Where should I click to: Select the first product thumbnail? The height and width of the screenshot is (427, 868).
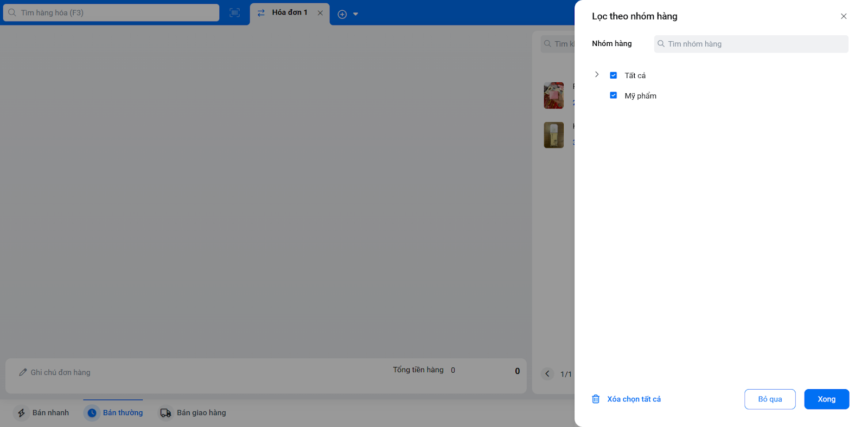(554, 95)
